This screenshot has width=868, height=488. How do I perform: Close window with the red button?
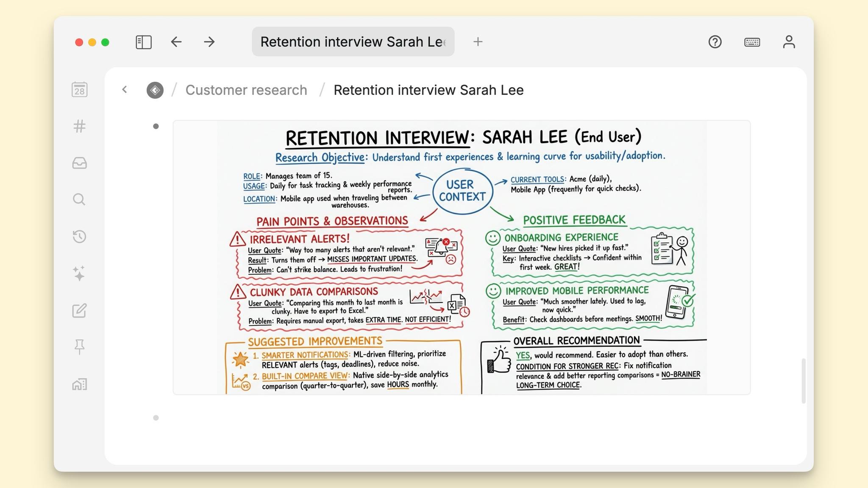click(x=79, y=42)
